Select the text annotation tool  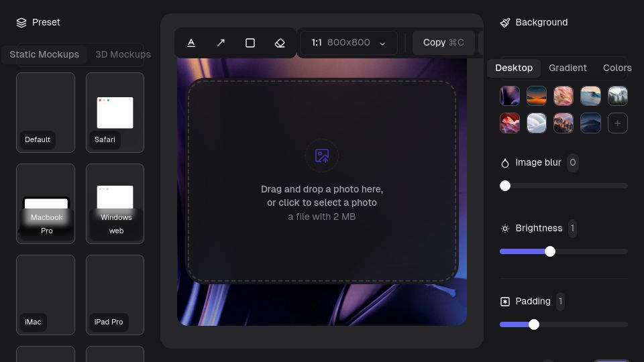tap(191, 43)
